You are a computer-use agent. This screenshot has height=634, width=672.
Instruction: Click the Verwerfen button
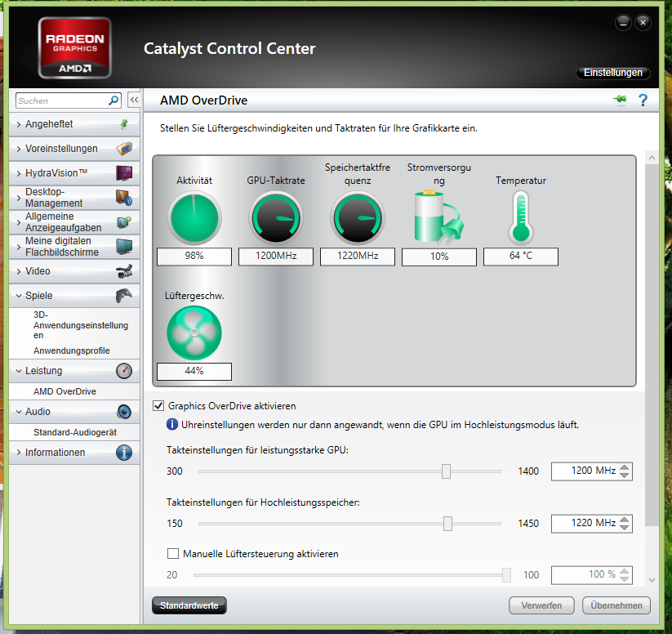pos(541,605)
